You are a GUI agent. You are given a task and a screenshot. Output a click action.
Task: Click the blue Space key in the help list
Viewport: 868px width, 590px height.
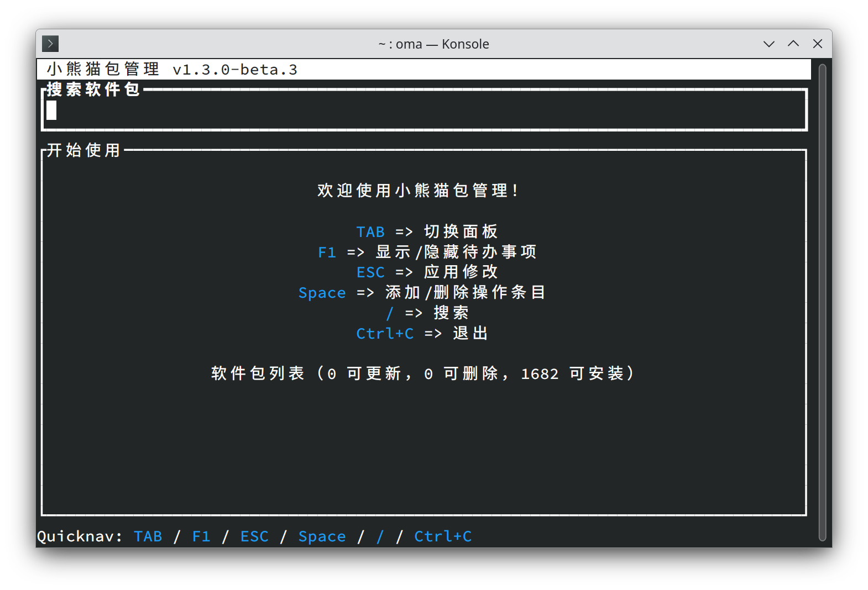point(322,293)
